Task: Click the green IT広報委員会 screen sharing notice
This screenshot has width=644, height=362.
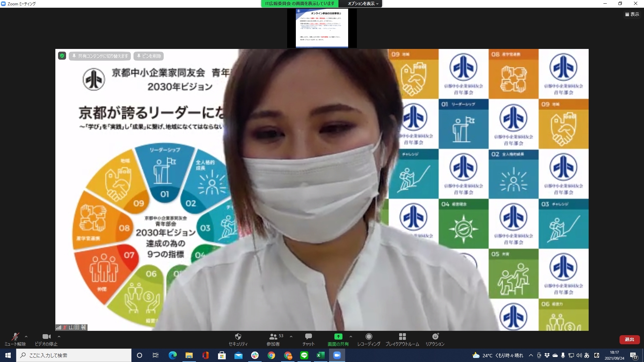Action: pos(300,4)
